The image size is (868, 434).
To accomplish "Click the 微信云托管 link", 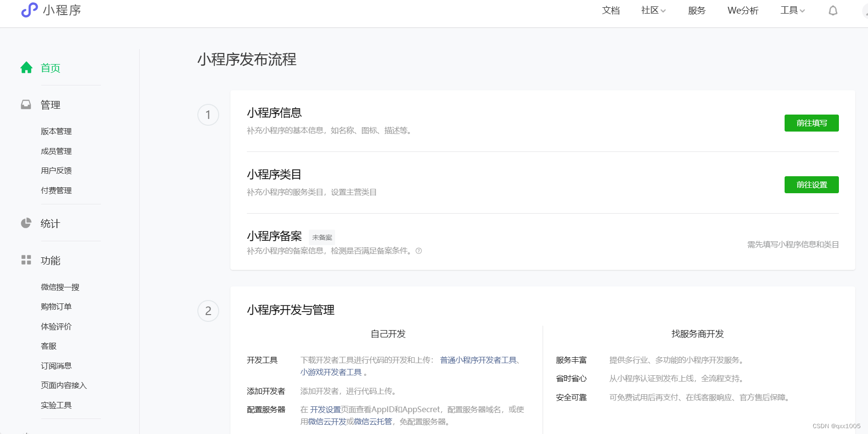I will [x=373, y=421].
